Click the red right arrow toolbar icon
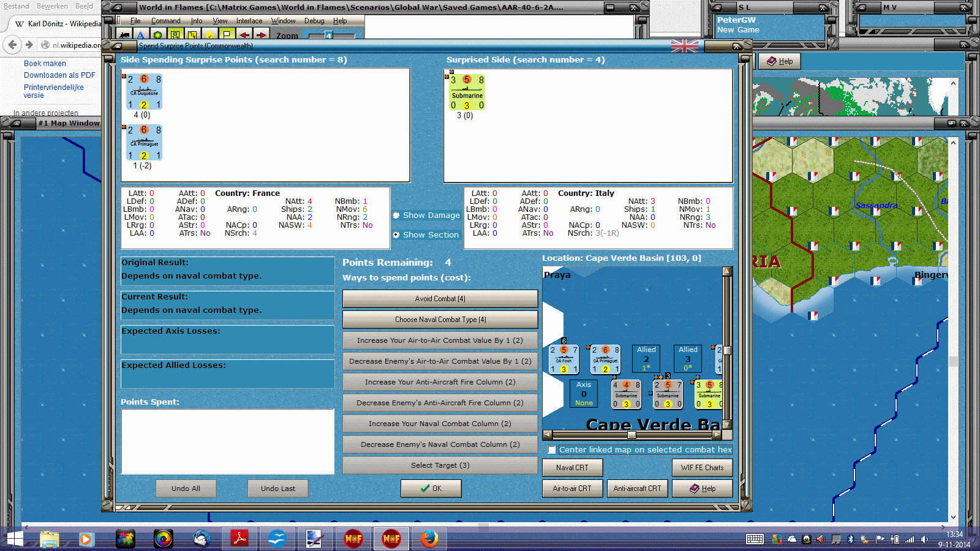Image resolution: width=980 pixels, height=551 pixels. (261, 35)
